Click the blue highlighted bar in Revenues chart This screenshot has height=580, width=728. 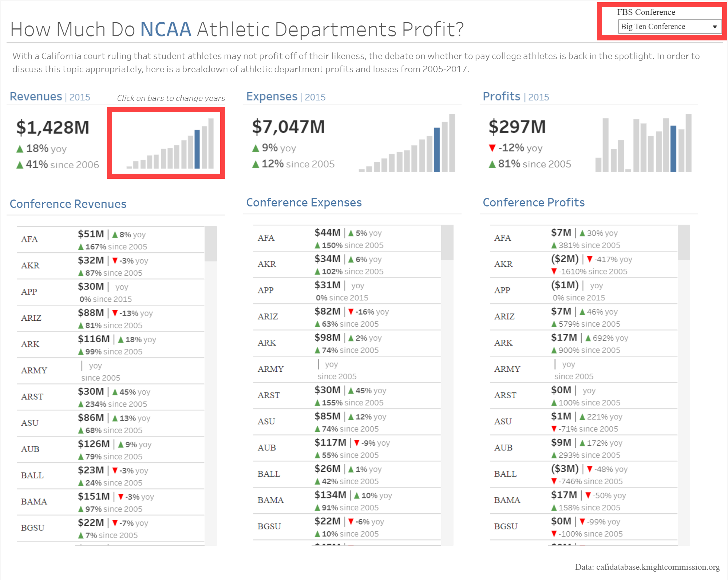point(197,149)
